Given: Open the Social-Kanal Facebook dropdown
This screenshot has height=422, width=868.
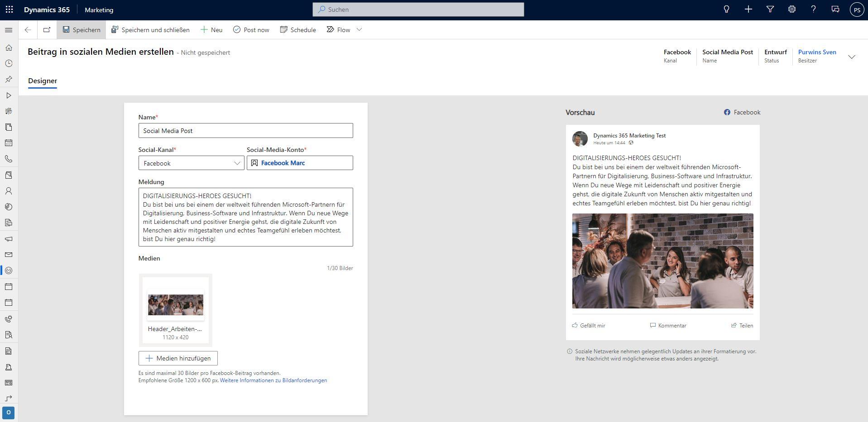Looking at the screenshot, I should click(191, 163).
